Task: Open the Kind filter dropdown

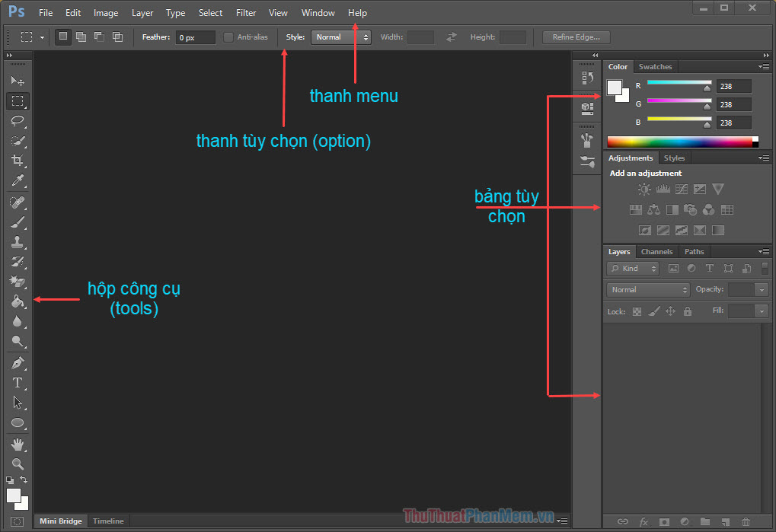Action: coord(632,268)
